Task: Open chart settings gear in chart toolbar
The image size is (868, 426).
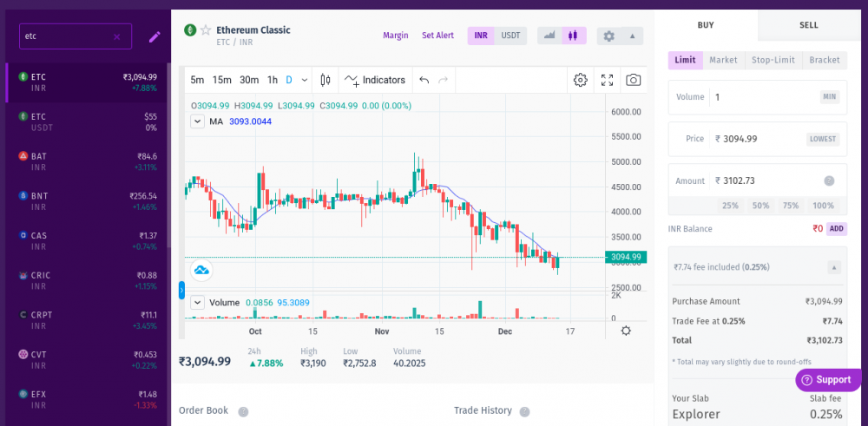Action: 581,80
